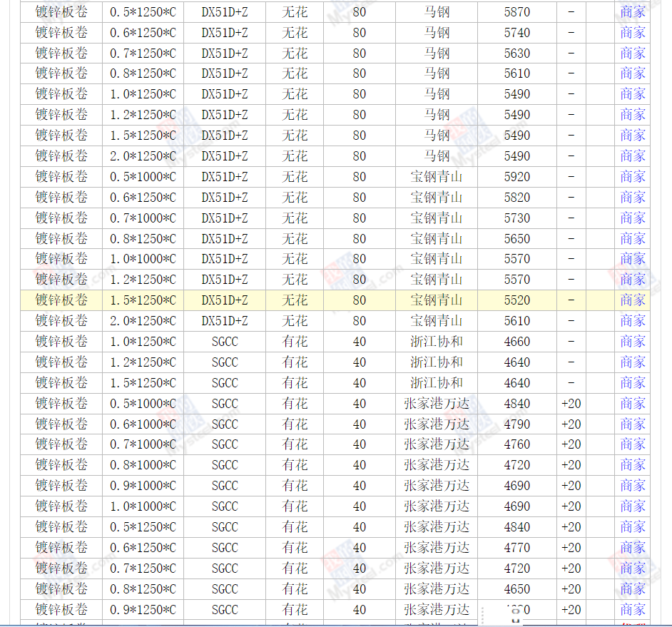Image resolution: width=672 pixels, height=627 pixels.
Task: Select the price cell 5520
Action: pos(516,300)
